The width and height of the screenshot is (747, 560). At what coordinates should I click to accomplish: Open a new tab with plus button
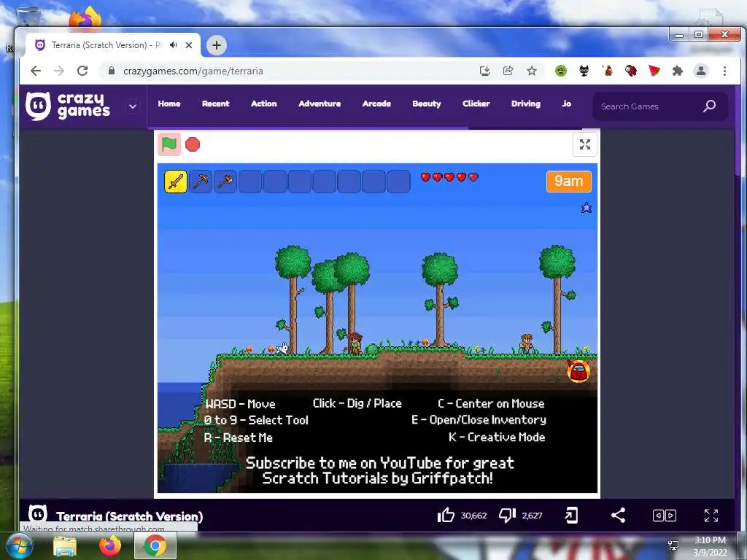[216, 45]
